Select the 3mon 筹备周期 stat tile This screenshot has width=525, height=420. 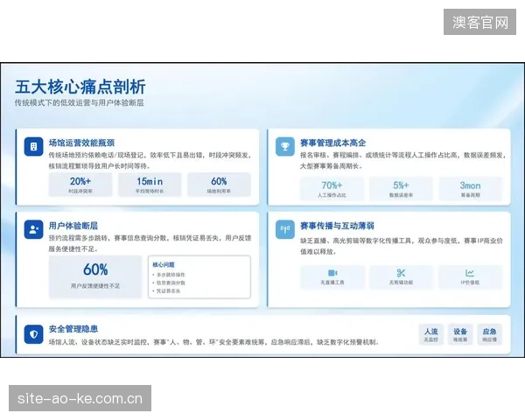[470, 189]
